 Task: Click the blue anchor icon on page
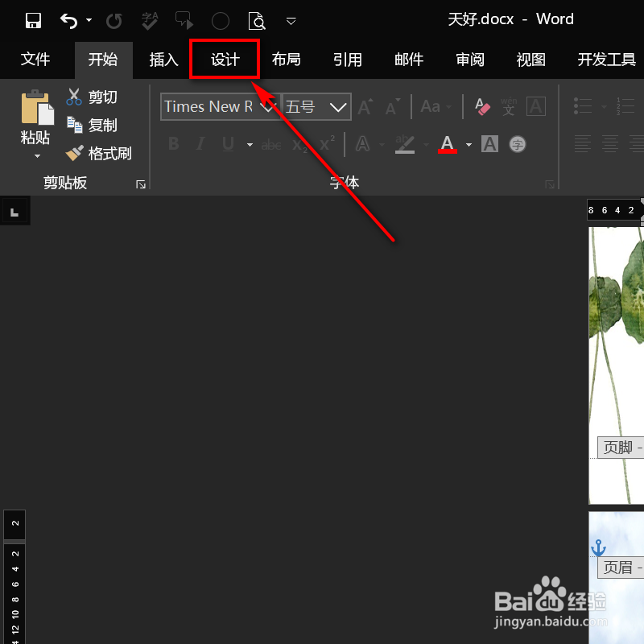coord(598,548)
